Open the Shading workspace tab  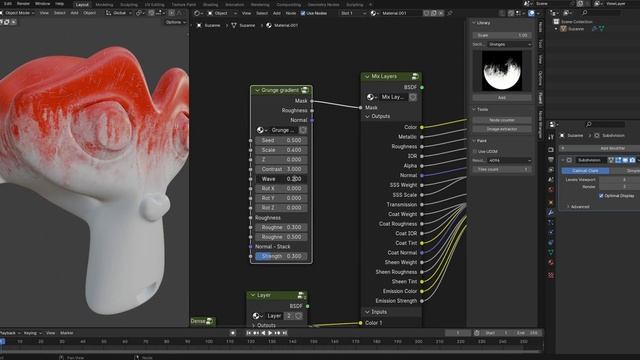click(x=211, y=4)
